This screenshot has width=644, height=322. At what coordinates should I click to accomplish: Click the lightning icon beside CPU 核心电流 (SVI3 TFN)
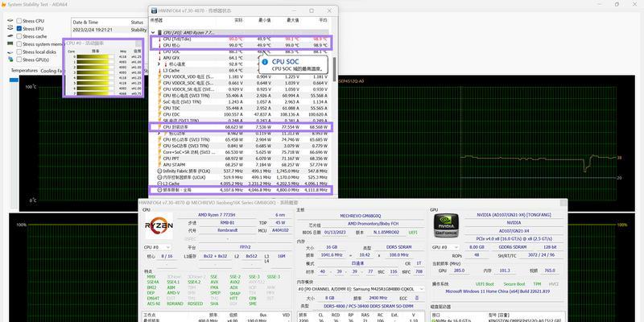[159, 95]
